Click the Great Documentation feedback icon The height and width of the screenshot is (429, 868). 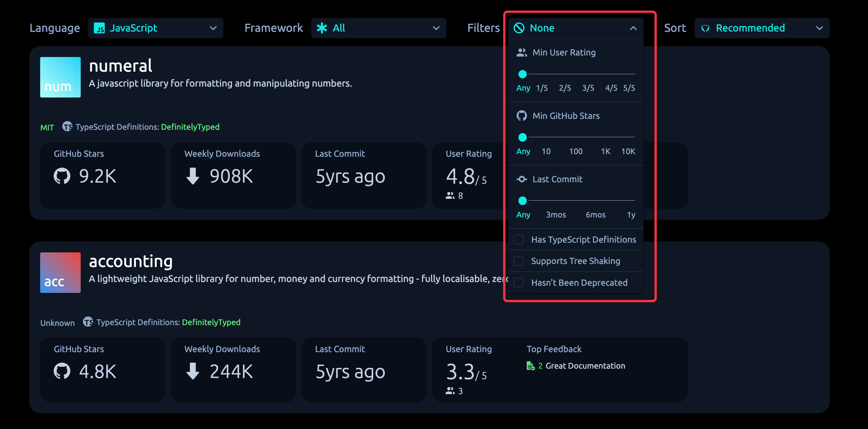click(x=530, y=366)
